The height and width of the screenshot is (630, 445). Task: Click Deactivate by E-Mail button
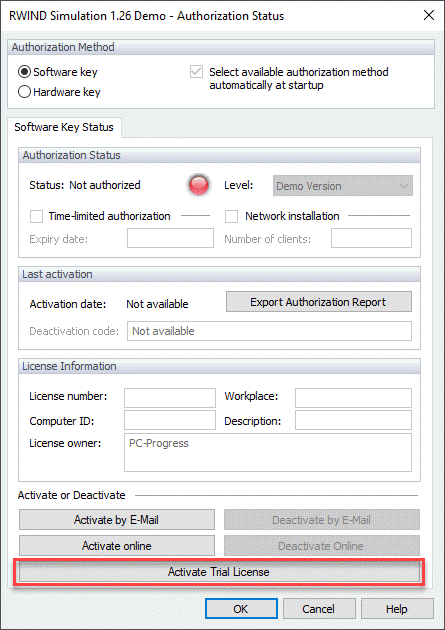coord(322,520)
